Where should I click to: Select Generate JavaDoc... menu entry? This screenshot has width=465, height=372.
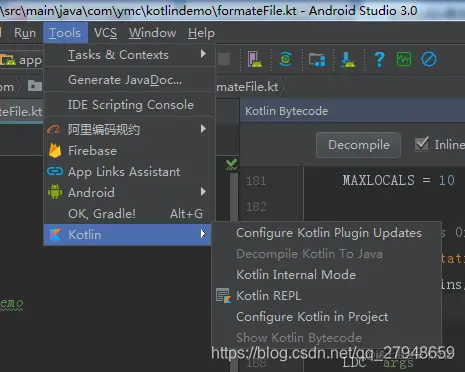tap(129, 80)
